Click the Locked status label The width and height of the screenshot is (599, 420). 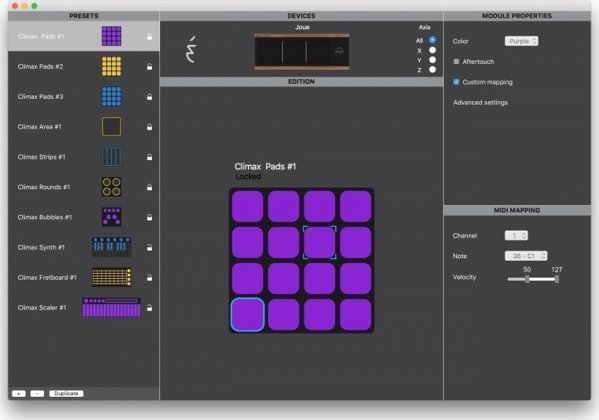tap(248, 177)
